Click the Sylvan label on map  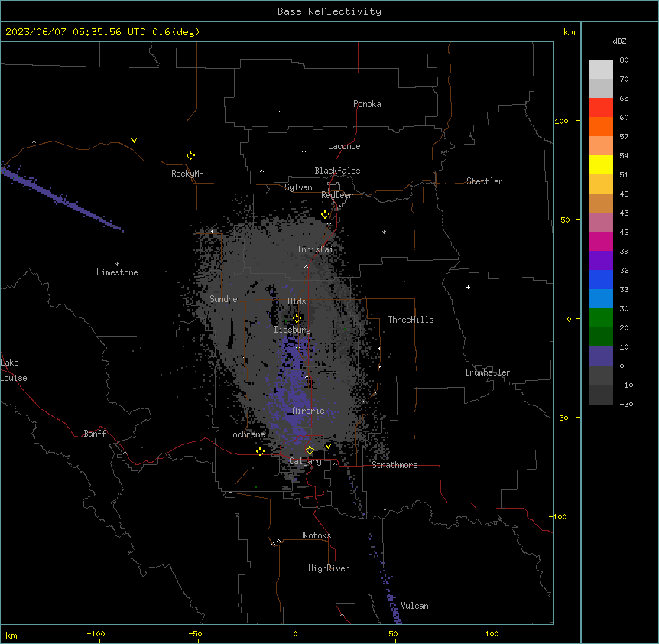[x=298, y=187]
